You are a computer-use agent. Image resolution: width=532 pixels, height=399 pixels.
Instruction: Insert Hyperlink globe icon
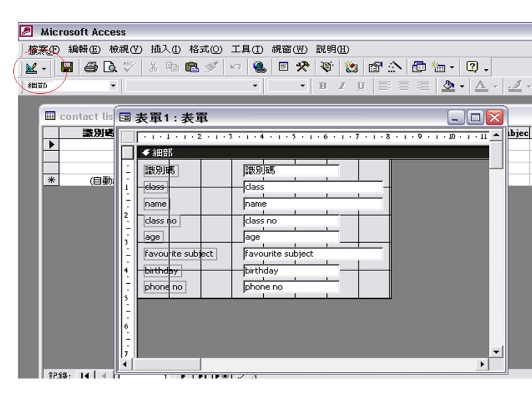[x=259, y=67]
